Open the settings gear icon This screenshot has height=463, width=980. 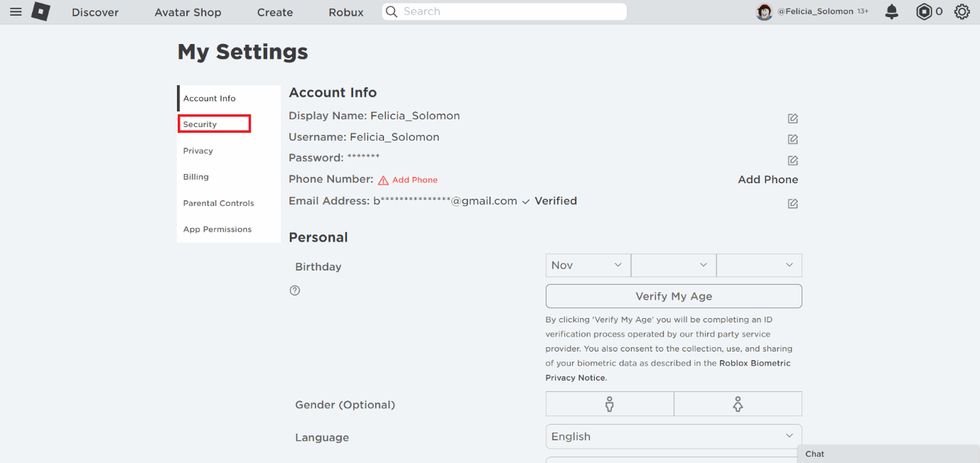(962, 11)
